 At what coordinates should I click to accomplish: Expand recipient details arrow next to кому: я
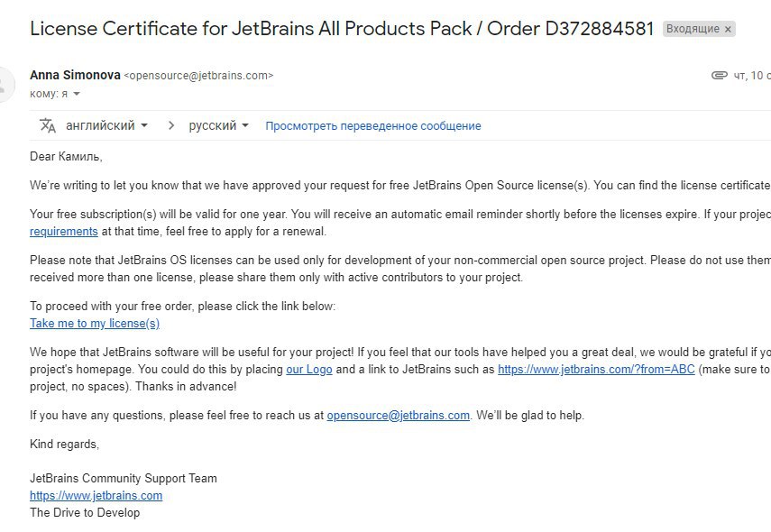pos(77,94)
